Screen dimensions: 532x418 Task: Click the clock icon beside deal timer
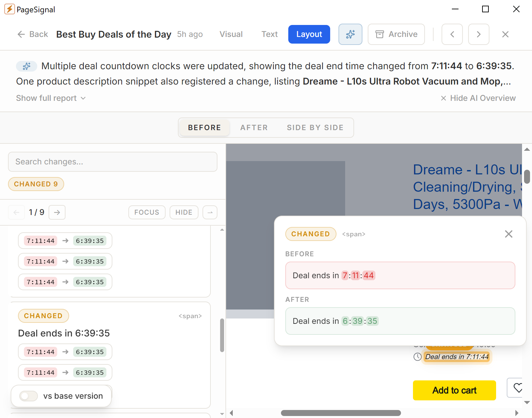[418, 357]
